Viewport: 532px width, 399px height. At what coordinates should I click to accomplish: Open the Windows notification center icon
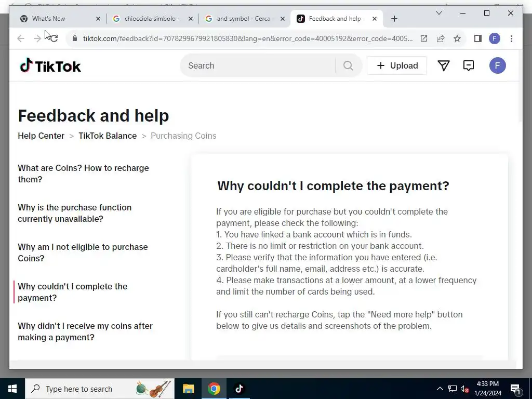(515, 389)
